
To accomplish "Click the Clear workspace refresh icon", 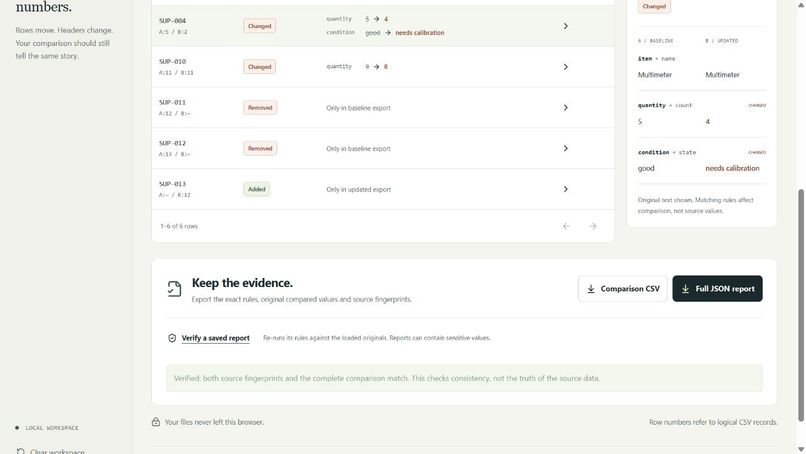I will click(20, 451).
